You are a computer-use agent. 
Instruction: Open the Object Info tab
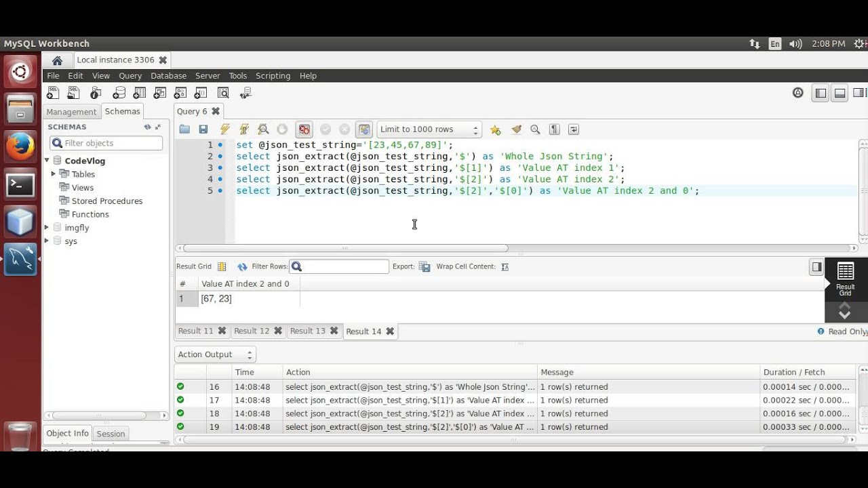pyautogui.click(x=67, y=433)
